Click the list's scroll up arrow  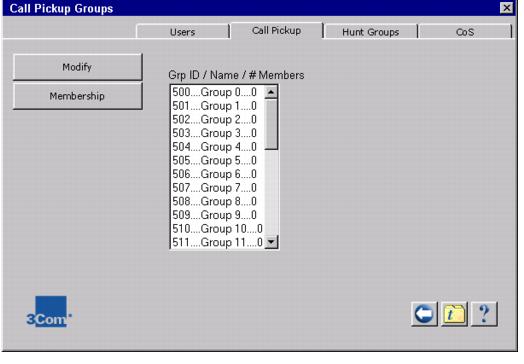(x=271, y=92)
